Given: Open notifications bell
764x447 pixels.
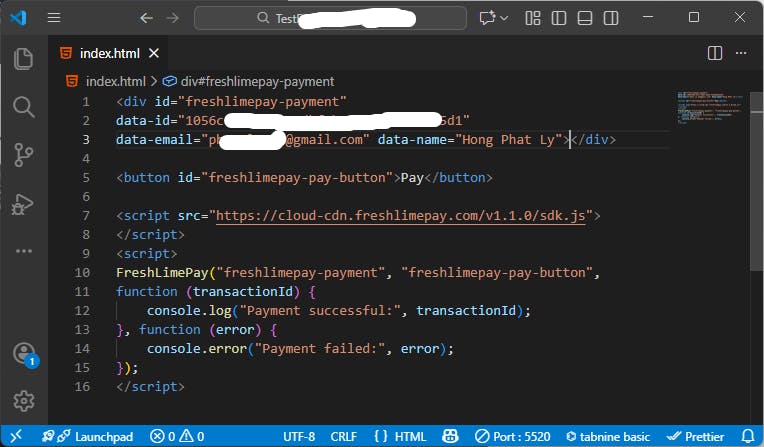Looking at the screenshot, I should (748, 436).
